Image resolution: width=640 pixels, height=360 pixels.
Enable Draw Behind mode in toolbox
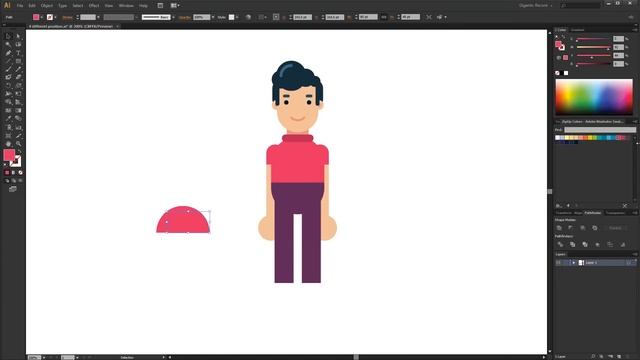pyautogui.click(x=13, y=180)
